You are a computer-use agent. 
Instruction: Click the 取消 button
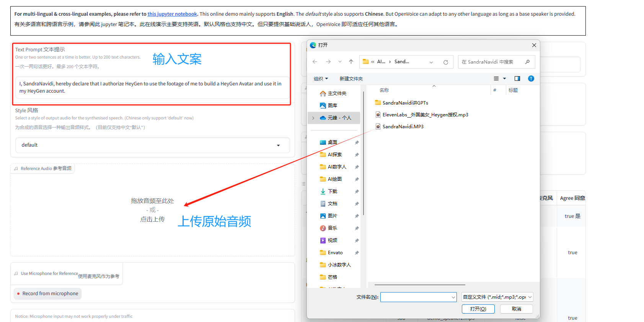pos(517,309)
